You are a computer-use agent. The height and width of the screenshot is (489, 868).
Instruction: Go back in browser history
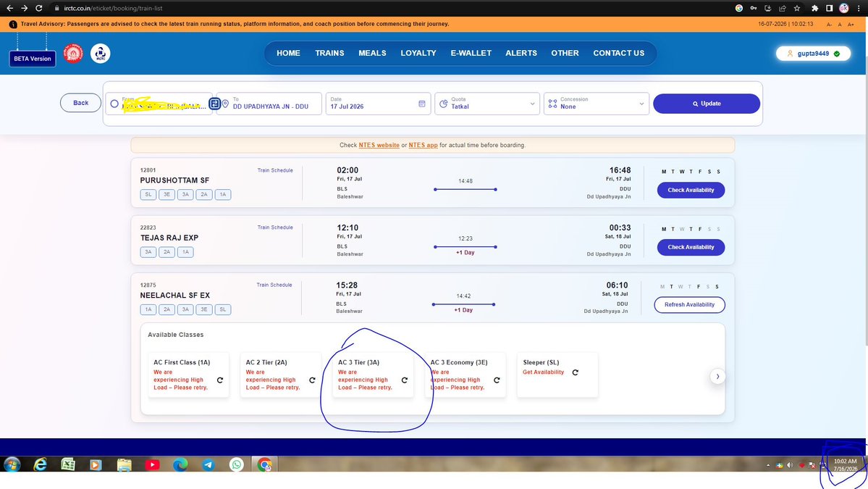pyautogui.click(x=9, y=8)
